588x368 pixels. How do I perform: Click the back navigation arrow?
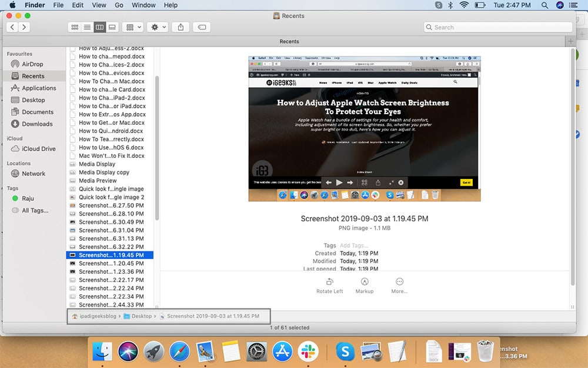coord(11,26)
